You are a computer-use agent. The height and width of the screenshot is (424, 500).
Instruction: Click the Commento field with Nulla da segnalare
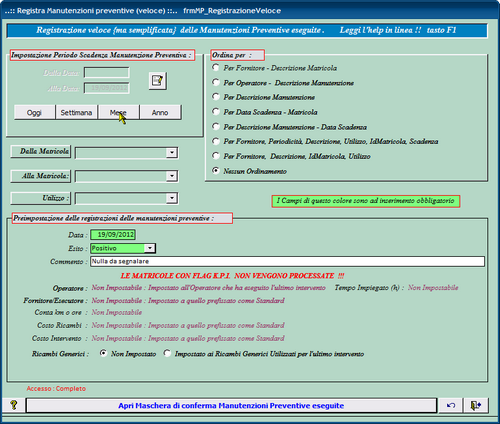(287, 261)
